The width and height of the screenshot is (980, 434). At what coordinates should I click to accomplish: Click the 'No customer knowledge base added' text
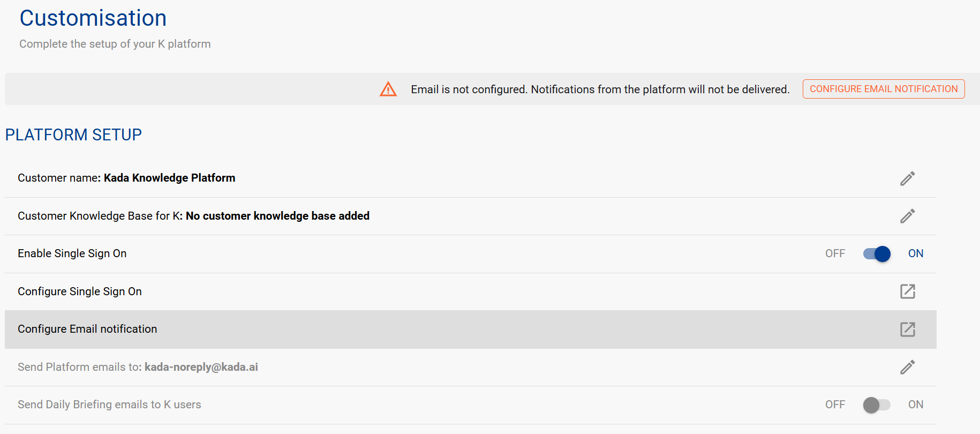pyautogui.click(x=277, y=216)
